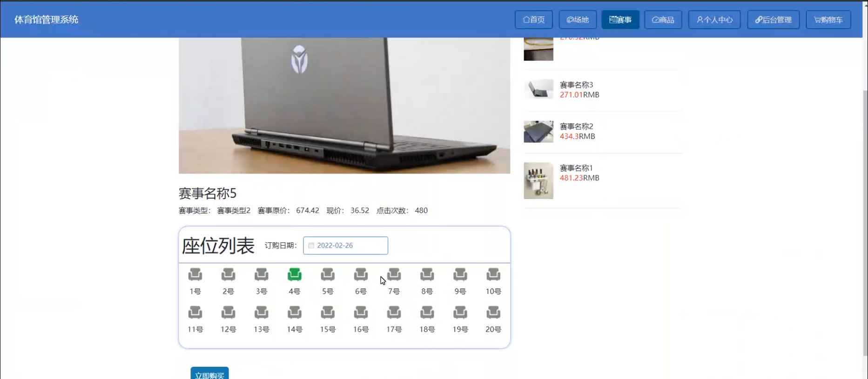Select seat 14号 icon

click(x=295, y=312)
